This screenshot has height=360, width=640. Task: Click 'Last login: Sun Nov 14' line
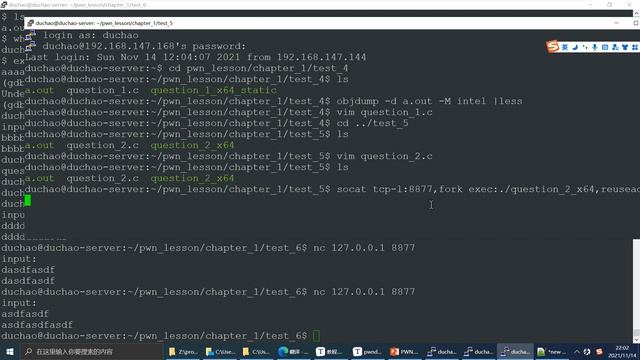pyautogui.click(x=196, y=57)
